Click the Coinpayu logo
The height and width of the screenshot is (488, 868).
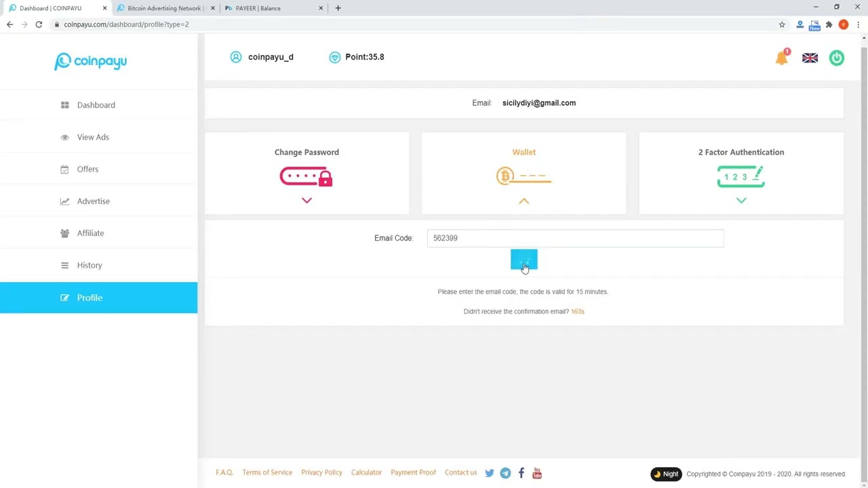[x=90, y=62]
